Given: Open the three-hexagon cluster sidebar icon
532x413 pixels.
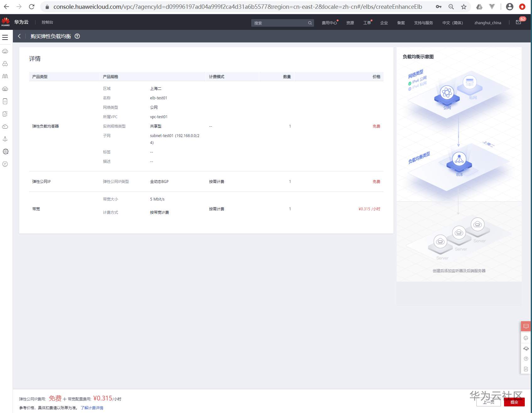Looking at the screenshot, I should [5, 63].
